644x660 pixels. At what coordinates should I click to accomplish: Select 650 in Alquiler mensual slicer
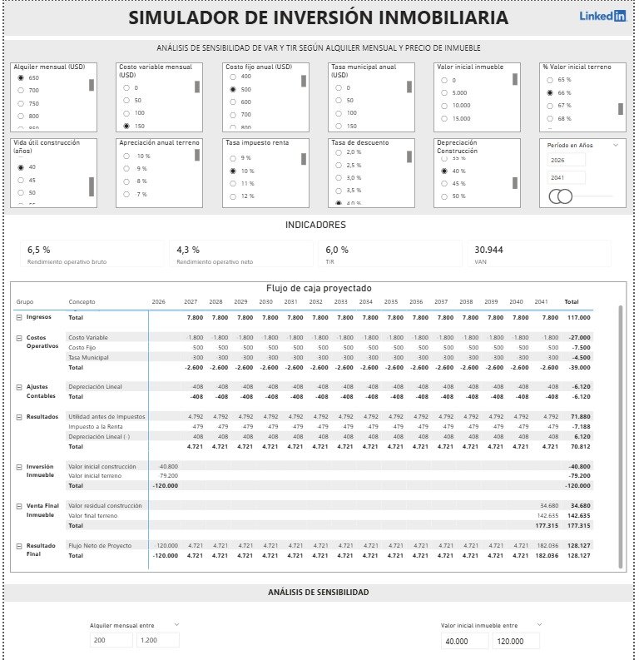pyautogui.click(x=21, y=78)
